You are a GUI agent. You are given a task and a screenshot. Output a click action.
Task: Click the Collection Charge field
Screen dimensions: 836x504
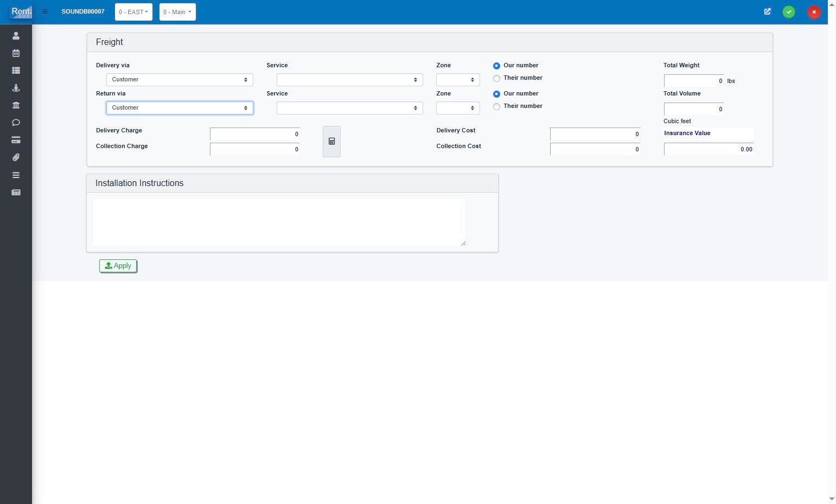point(255,149)
